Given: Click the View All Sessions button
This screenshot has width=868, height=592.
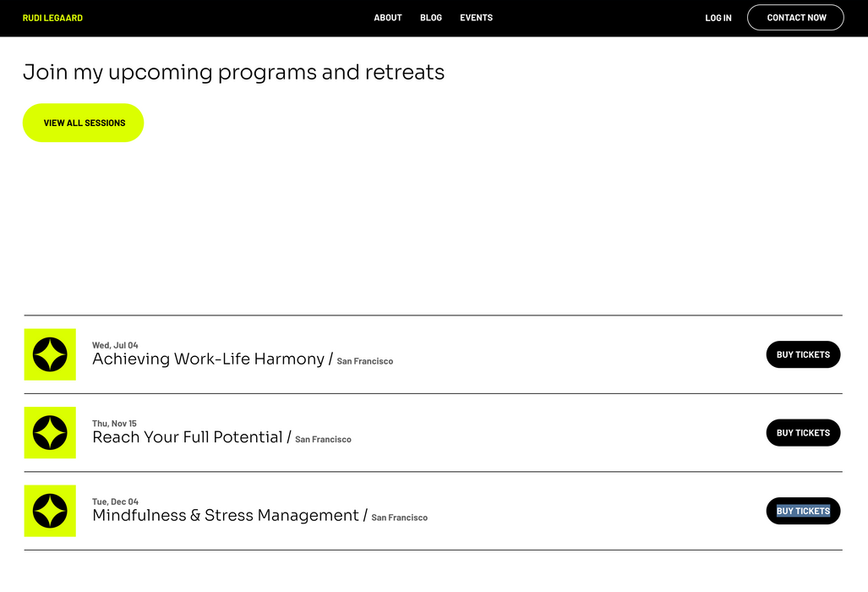Looking at the screenshot, I should click(x=84, y=123).
